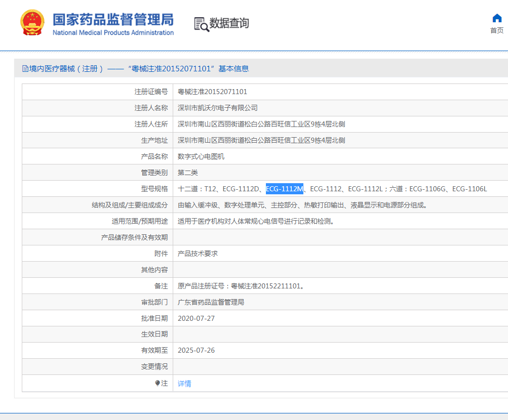
Task: Click 第二类 management category value
Action: pyautogui.click(x=187, y=173)
